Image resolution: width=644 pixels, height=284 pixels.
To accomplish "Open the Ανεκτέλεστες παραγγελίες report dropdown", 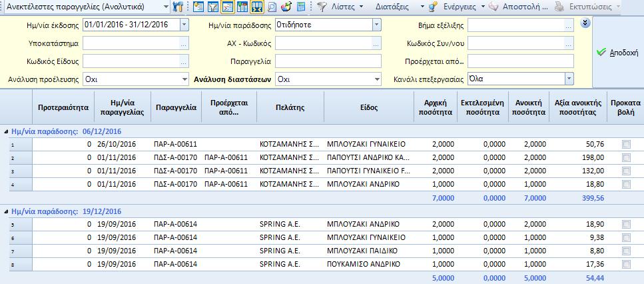I will pyautogui.click(x=166, y=7).
